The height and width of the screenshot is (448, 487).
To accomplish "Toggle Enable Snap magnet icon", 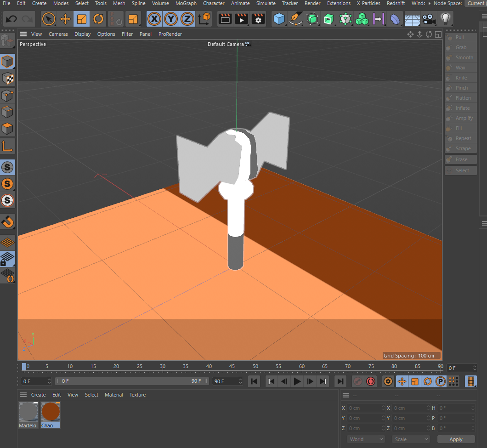I will point(7,221).
